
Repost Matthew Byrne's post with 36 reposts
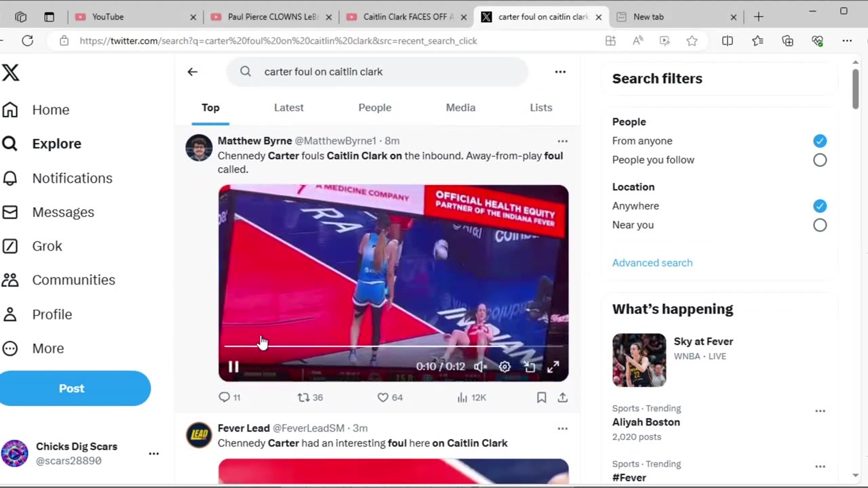[x=311, y=398]
